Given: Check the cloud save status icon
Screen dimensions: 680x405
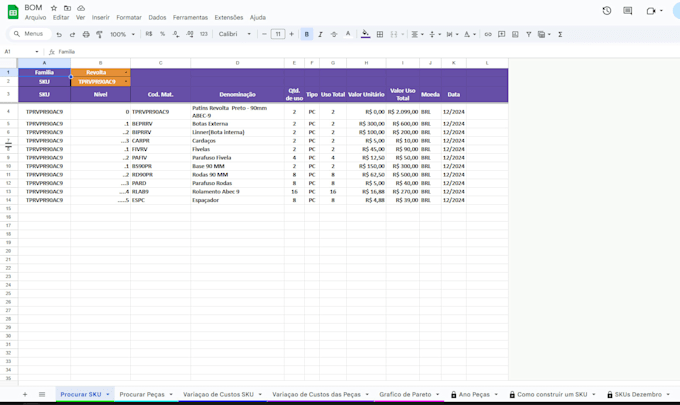Looking at the screenshot, I should point(81,8).
